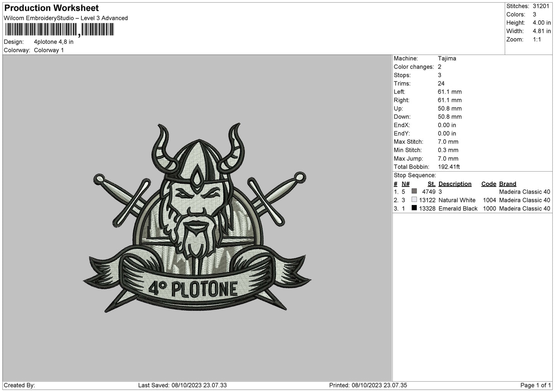This screenshot has height=392, width=555.
Task: Click the design name 4plotone 4,8 in
Action: (x=54, y=42)
